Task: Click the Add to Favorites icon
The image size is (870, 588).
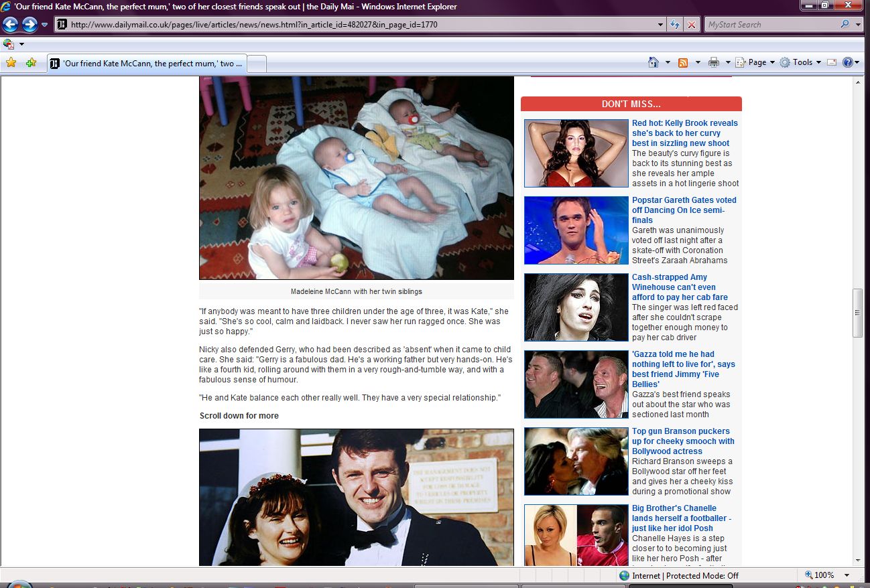Action: [x=31, y=63]
